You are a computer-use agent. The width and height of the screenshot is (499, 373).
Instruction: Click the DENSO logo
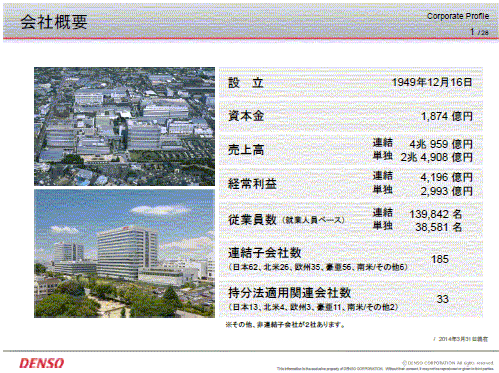[x=42, y=363]
